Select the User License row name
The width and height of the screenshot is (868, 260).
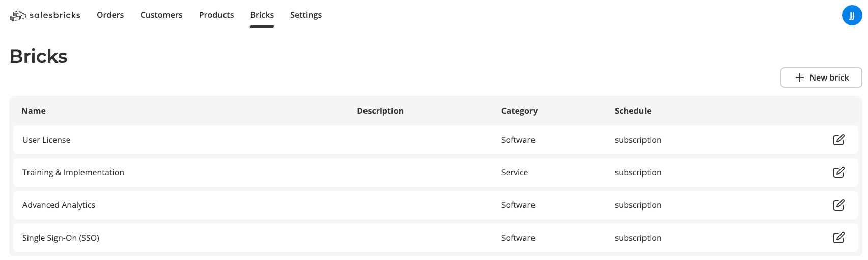46,140
